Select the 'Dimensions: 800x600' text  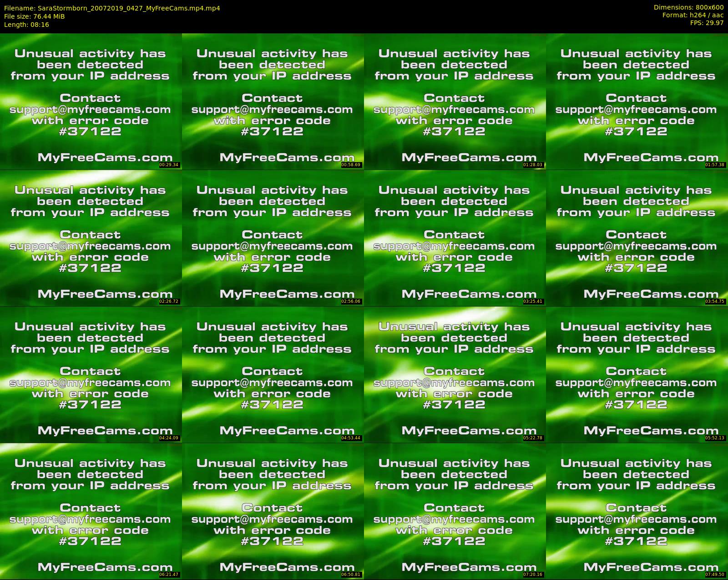[x=688, y=7]
